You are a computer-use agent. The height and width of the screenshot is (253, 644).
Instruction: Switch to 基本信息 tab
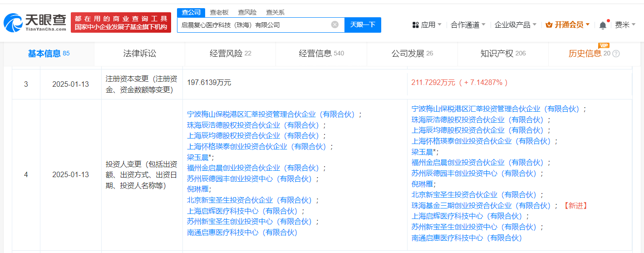click(49, 54)
